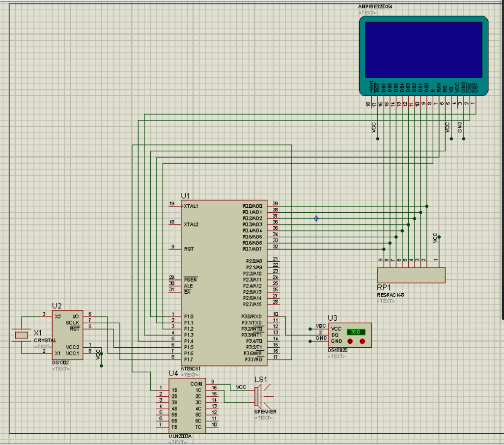Click pin 39 number on U1
The width and height of the screenshot is (504, 445).
click(x=276, y=204)
